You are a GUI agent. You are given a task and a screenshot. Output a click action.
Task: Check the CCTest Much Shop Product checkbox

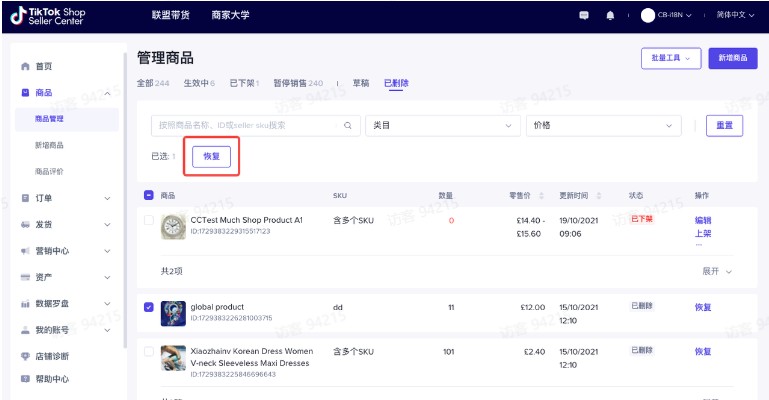point(149,220)
